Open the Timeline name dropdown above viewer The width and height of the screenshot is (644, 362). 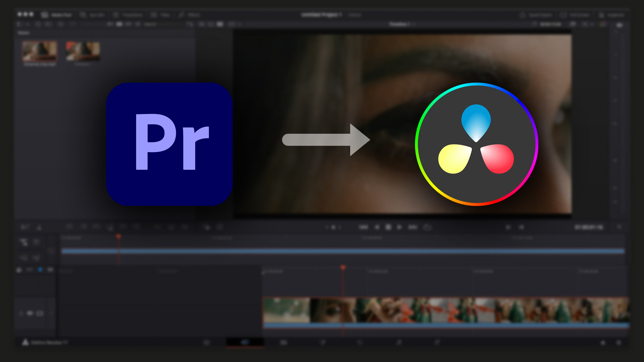(x=402, y=24)
